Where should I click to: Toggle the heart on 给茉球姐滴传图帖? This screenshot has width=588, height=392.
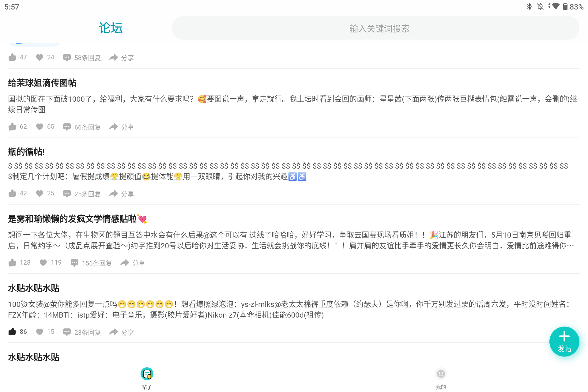[40, 126]
